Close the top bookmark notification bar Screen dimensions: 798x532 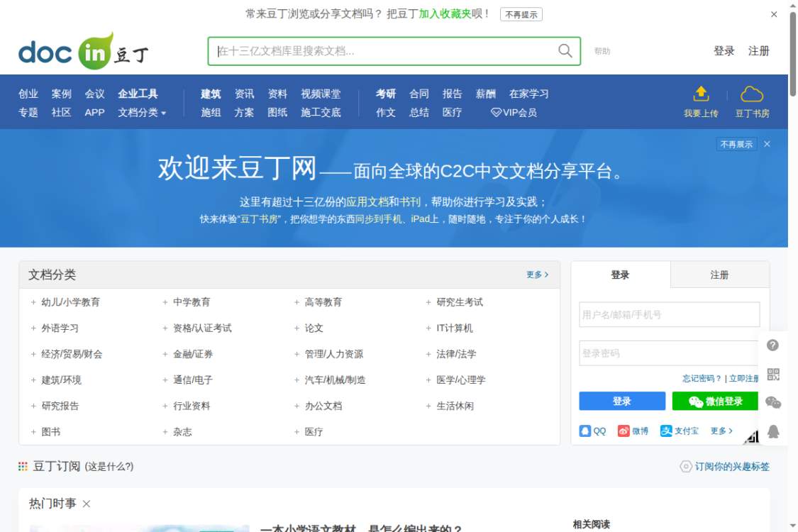(x=774, y=14)
